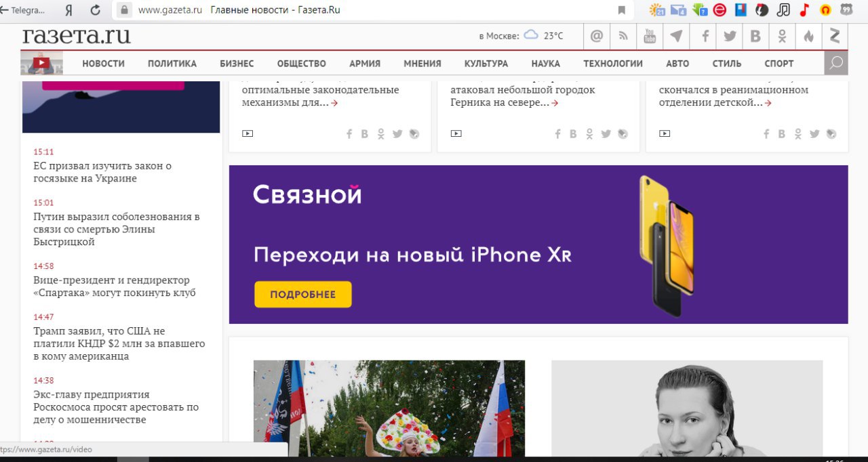Open the Telegram paper-plane icon in header

tap(676, 36)
